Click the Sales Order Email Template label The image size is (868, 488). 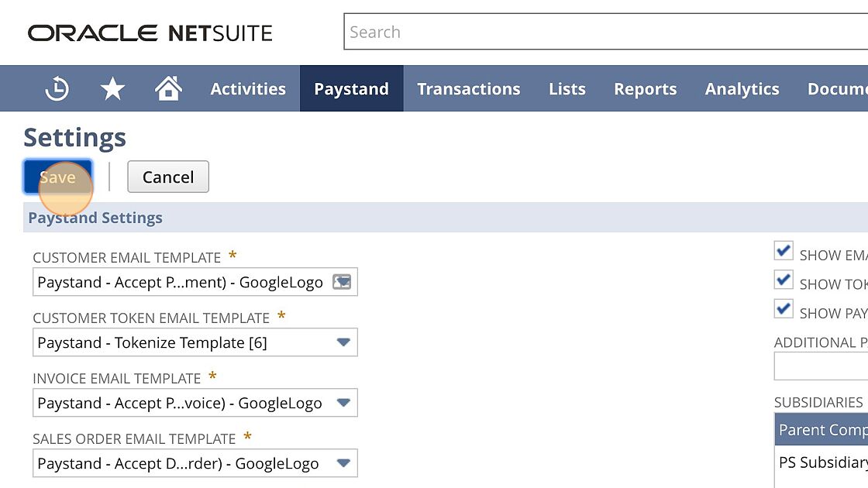[134, 438]
